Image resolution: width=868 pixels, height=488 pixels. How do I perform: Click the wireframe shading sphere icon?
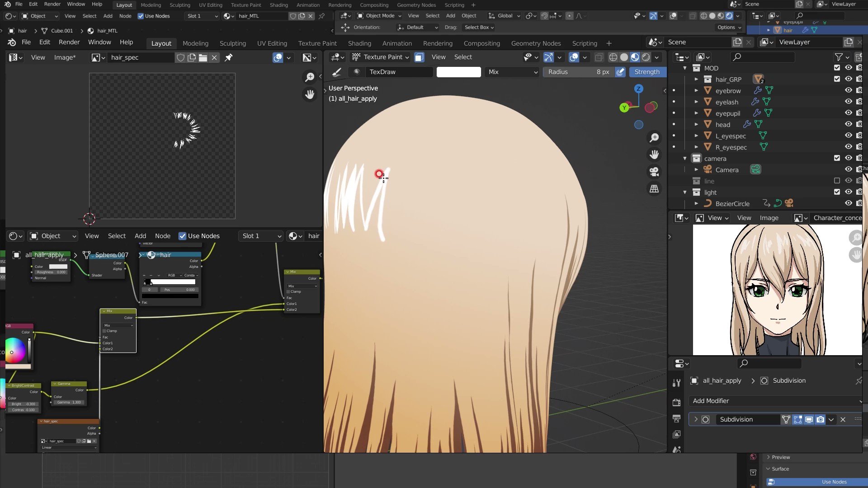pos(613,57)
